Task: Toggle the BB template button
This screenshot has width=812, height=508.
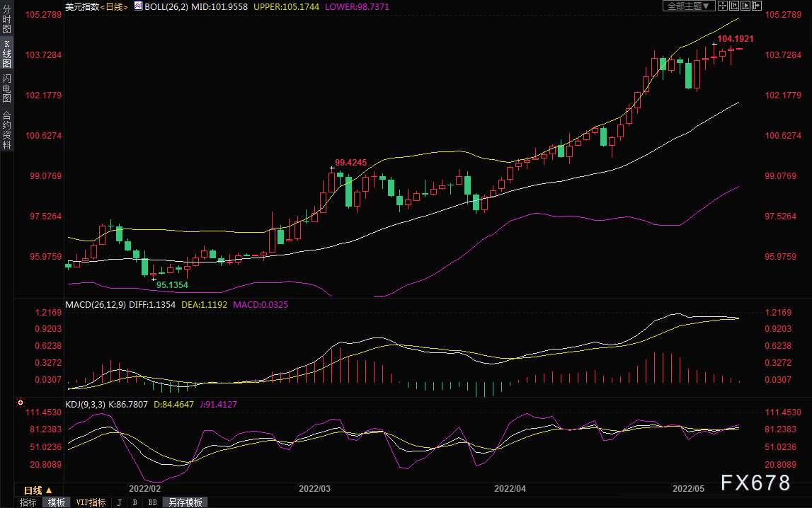Action: pos(152,502)
